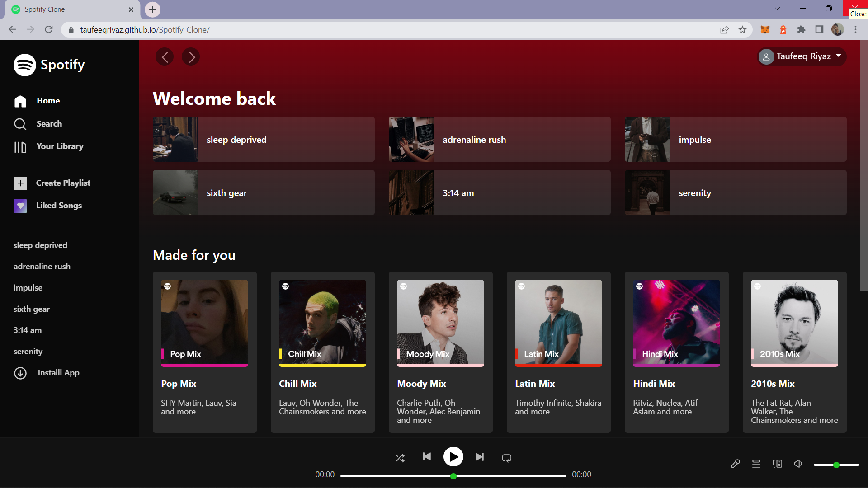Open the lyrics microphone icon

coord(735,464)
